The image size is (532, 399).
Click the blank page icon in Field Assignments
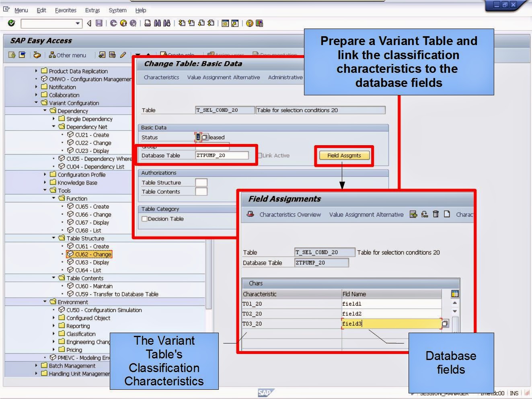click(447, 214)
